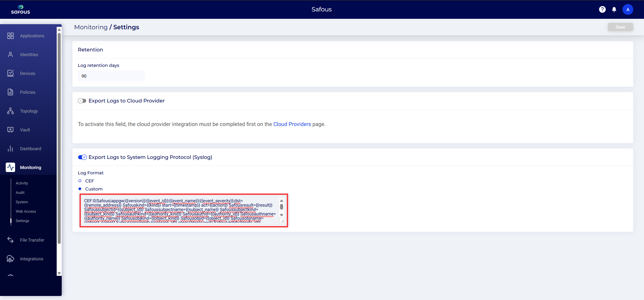Follow the Cloud Providers link

292,124
